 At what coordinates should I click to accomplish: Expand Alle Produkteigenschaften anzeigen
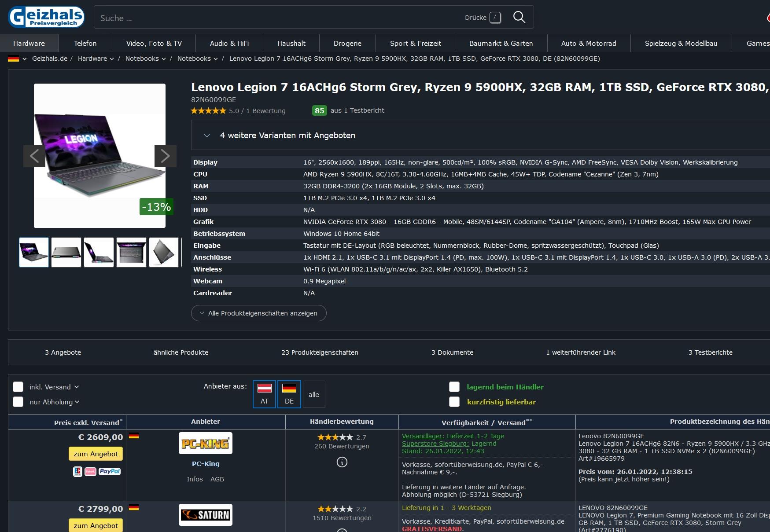[x=258, y=313]
